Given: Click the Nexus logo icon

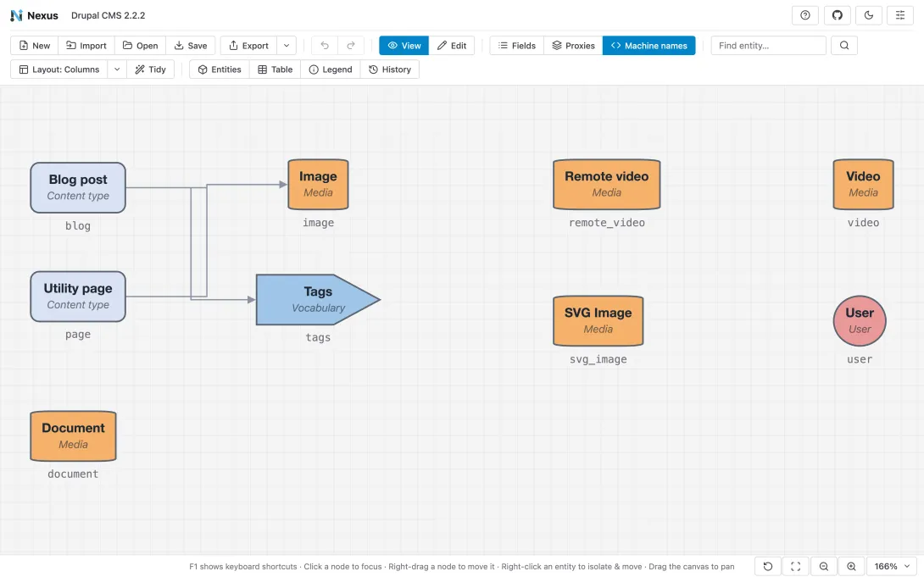Looking at the screenshot, I should [x=16, y=15].
